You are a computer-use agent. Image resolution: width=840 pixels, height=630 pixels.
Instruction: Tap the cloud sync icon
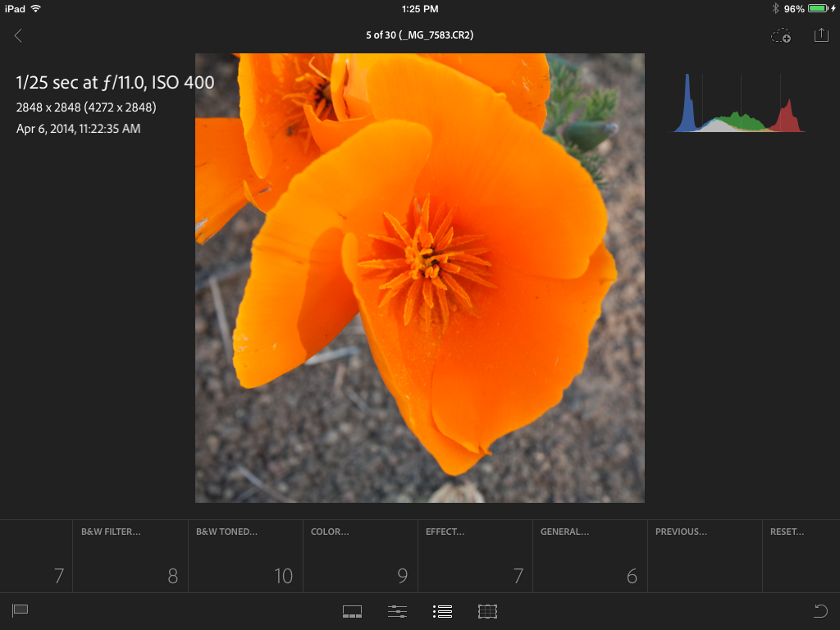pyautogui.click(x=781, y=35)
